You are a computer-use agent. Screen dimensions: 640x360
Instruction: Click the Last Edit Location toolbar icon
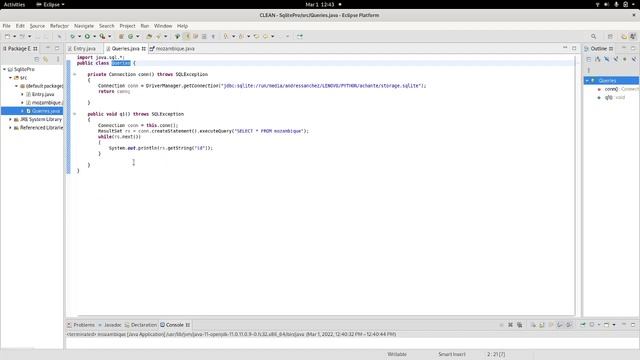coord(256,36)
